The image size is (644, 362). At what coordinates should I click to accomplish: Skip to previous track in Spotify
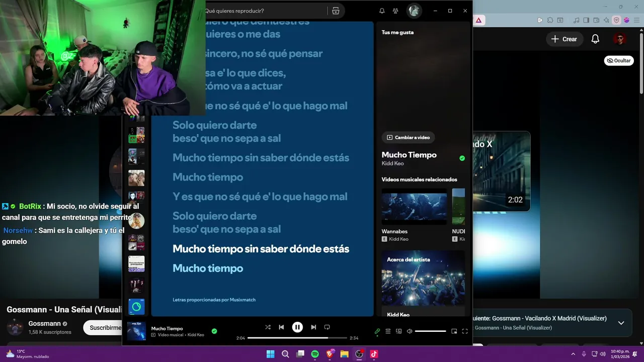pyautogui.click(x=281, y=327)
